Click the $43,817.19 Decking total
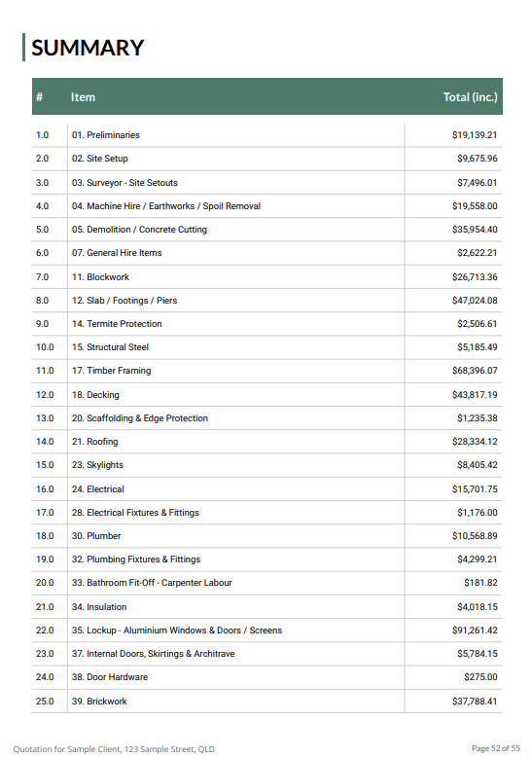The image size is (532, 757). [x=475, y=395]
